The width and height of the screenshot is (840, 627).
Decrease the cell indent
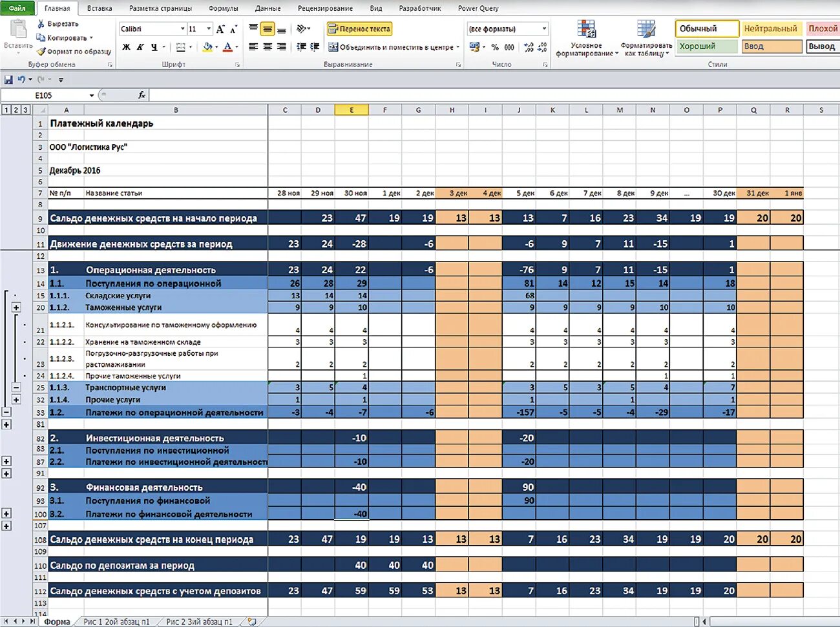301,47
